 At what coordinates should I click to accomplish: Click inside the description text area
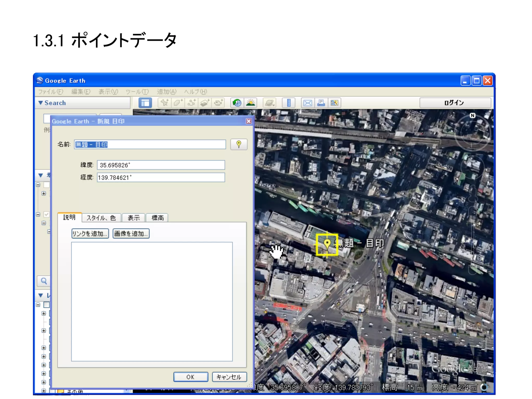[x=152, y=302]
